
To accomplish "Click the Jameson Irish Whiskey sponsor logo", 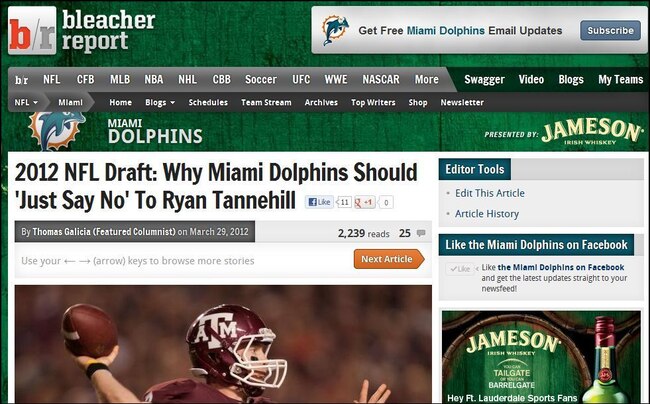I will [592, 131].
